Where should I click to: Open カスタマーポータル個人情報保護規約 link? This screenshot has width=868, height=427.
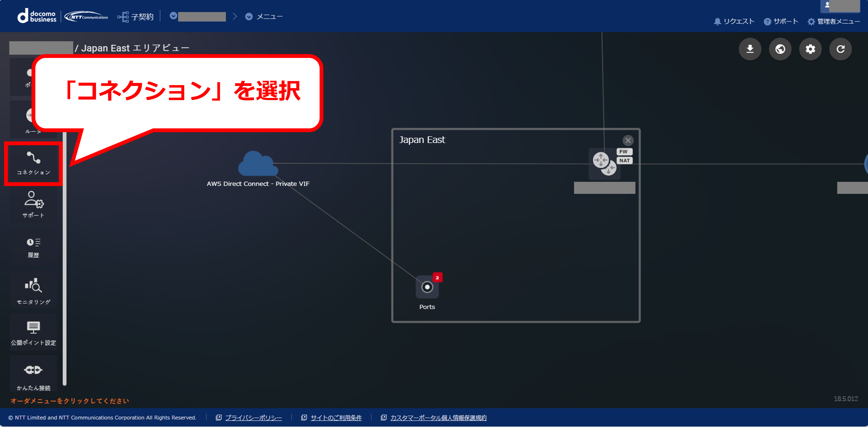[438, 418]
